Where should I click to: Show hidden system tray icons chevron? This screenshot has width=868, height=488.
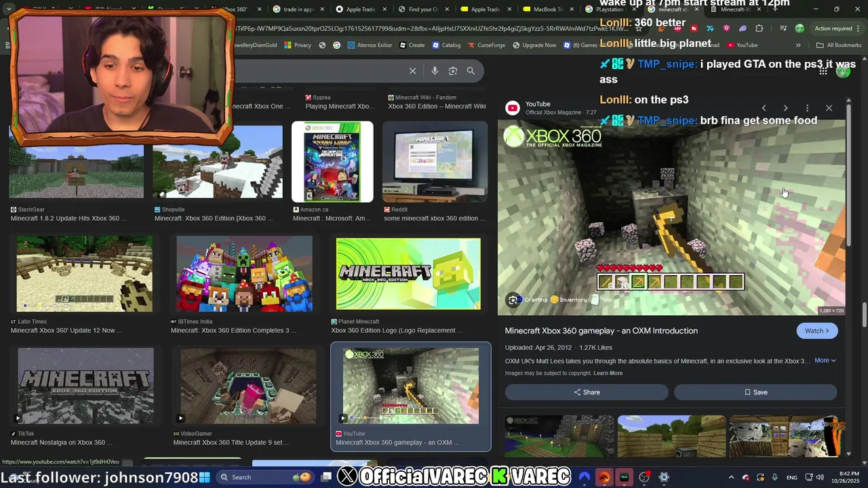(x=731, y=477)
